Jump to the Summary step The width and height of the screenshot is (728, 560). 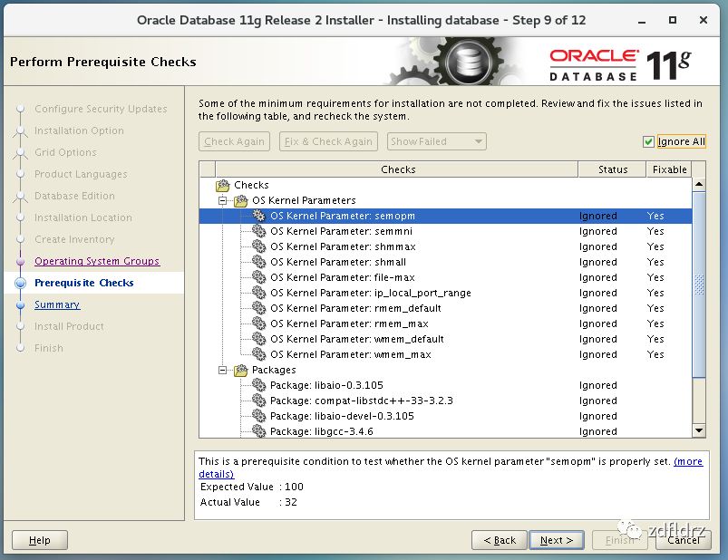(x=57, y=304)
